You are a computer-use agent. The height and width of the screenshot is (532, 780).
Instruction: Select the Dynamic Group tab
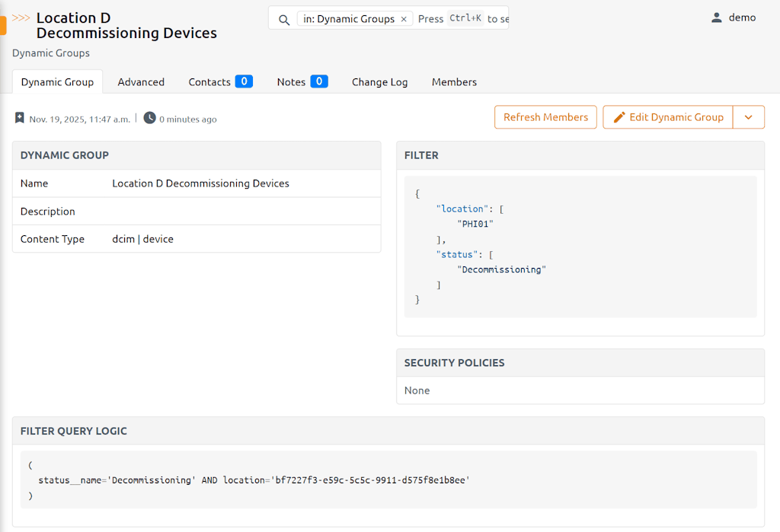click(x=57, y=82)
